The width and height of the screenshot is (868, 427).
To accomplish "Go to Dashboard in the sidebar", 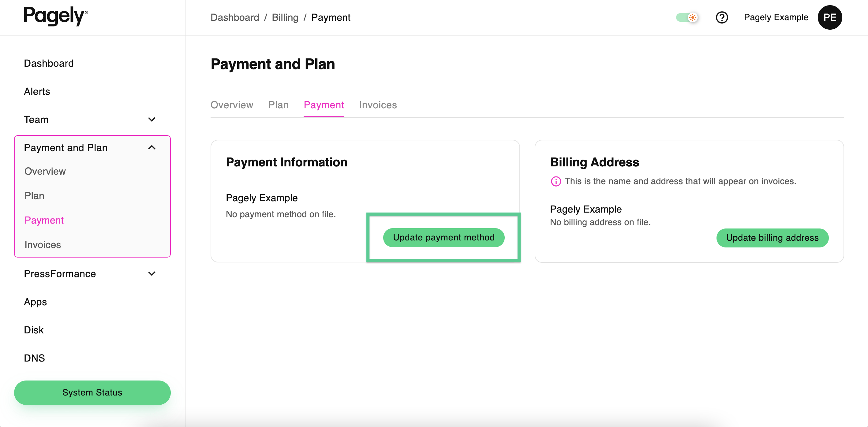I will 49,63.
